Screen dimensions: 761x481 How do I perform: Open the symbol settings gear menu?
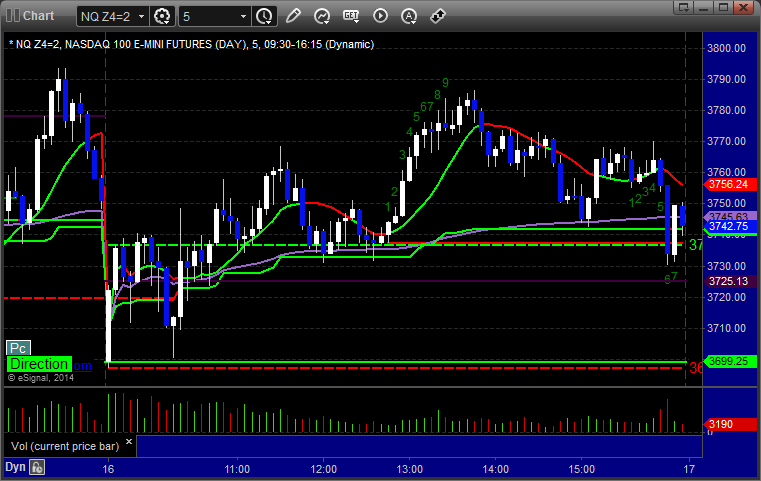(x=162, y=17)
